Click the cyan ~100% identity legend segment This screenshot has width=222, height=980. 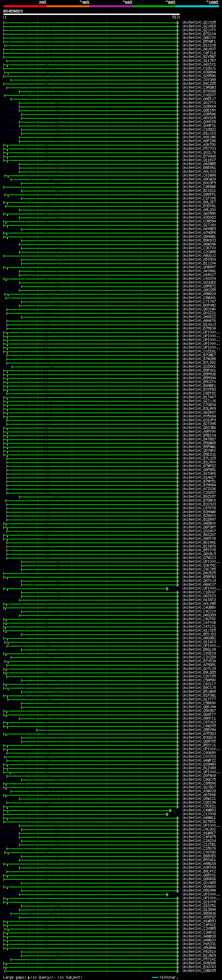(197, 6)
